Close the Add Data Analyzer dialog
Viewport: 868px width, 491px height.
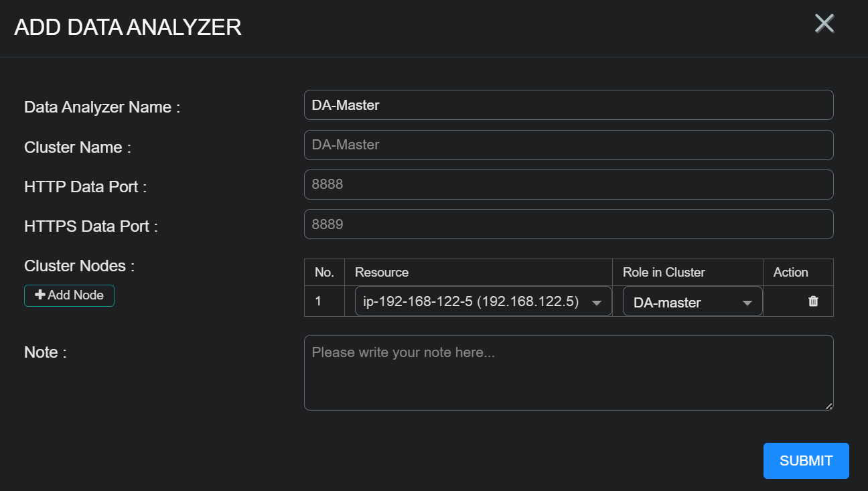tap(824, 23)
